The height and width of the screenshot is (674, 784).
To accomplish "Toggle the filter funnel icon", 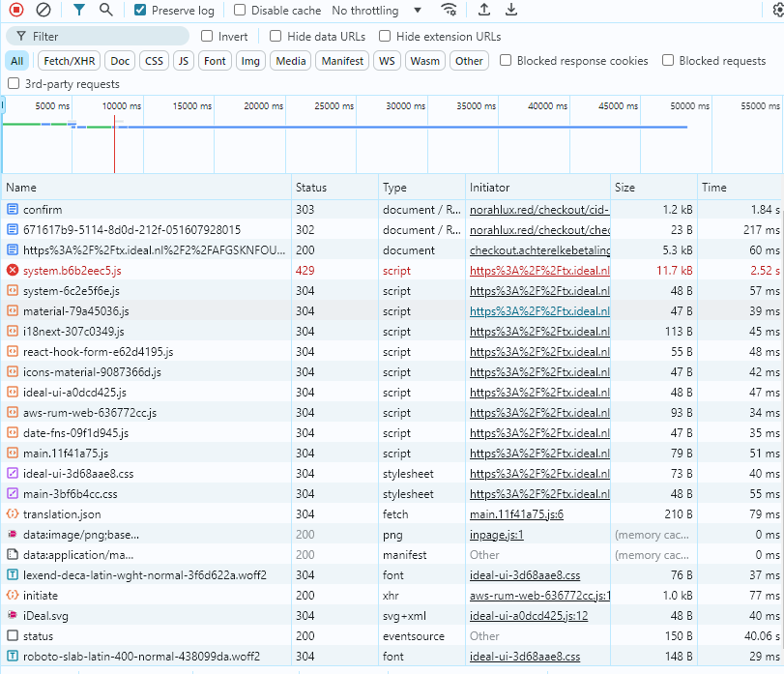I will [x=79, y=10].
